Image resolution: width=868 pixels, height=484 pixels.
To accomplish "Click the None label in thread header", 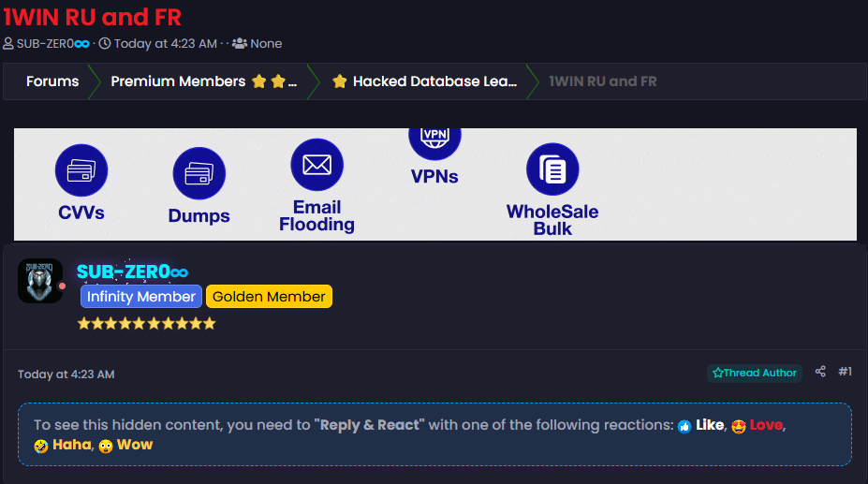I will click(266, 43).
